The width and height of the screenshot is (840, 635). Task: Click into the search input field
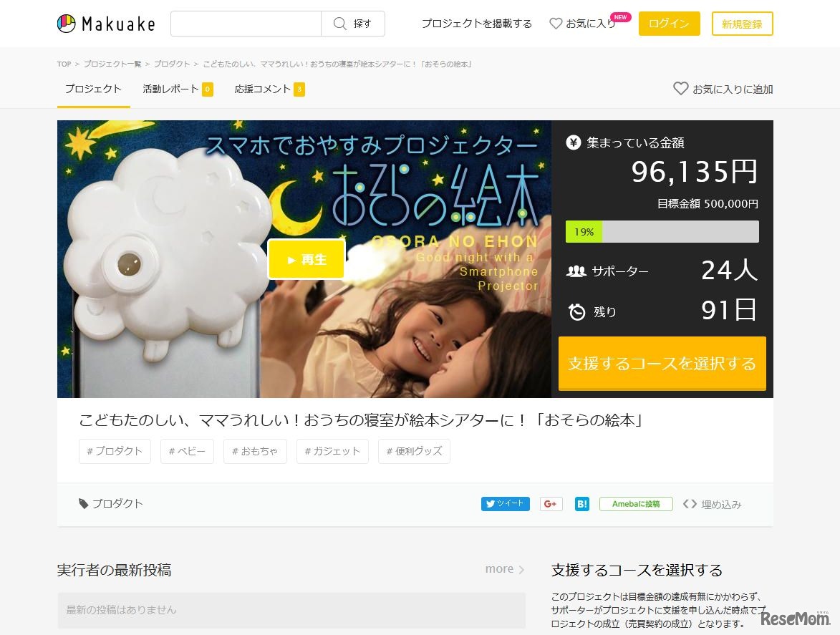(x=246, y=24)
